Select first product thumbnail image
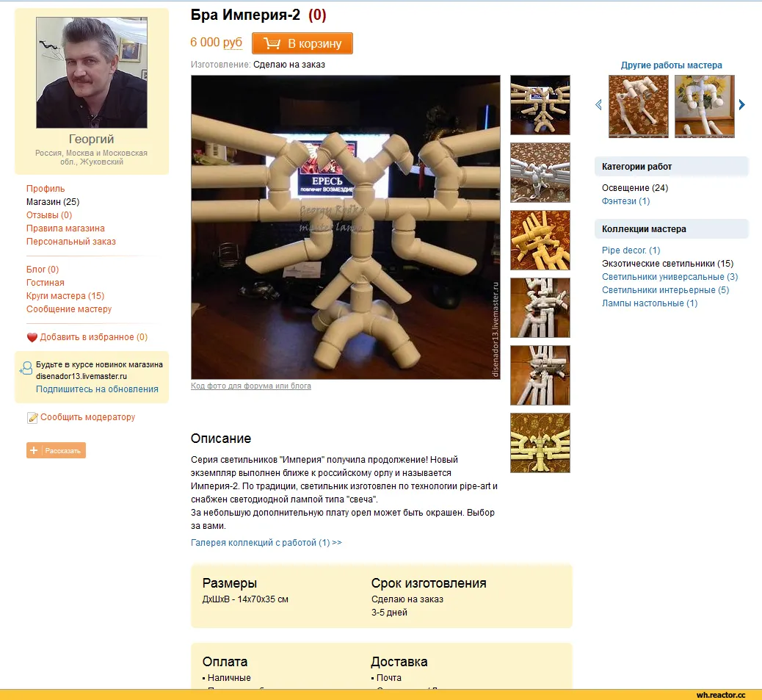This screenshot has height=700, width=762. tap(540, 105)
